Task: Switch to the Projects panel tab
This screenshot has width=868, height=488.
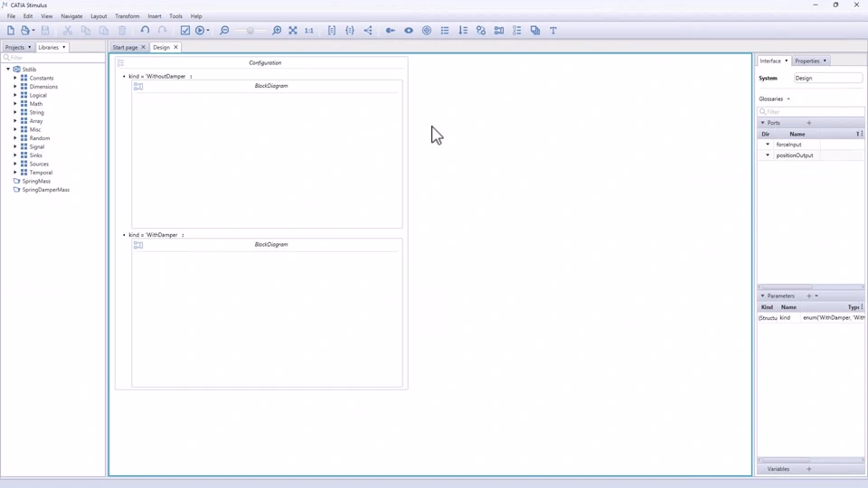Action: click(x=15, y=48)
